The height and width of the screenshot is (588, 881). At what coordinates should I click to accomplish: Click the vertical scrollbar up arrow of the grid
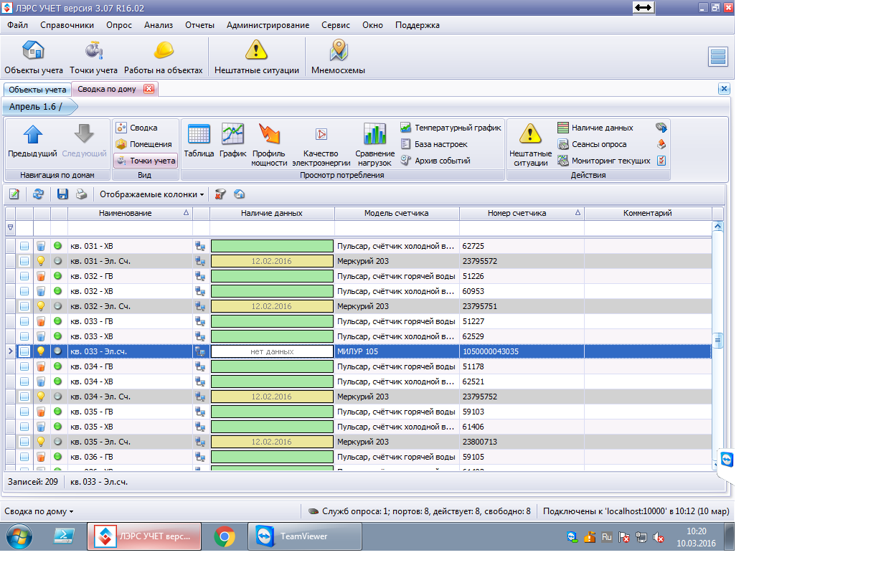pyautogui.click(x=717, y=227)
